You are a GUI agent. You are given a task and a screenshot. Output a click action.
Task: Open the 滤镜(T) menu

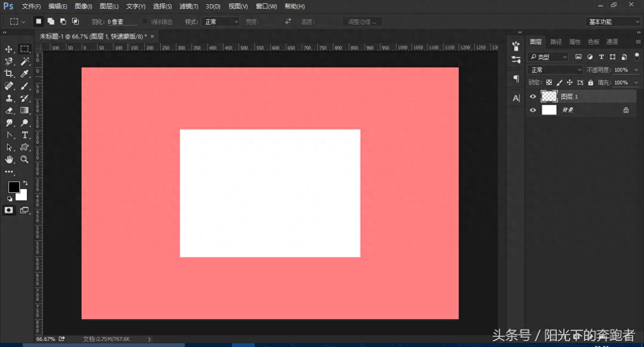click(x=189, y=6)
